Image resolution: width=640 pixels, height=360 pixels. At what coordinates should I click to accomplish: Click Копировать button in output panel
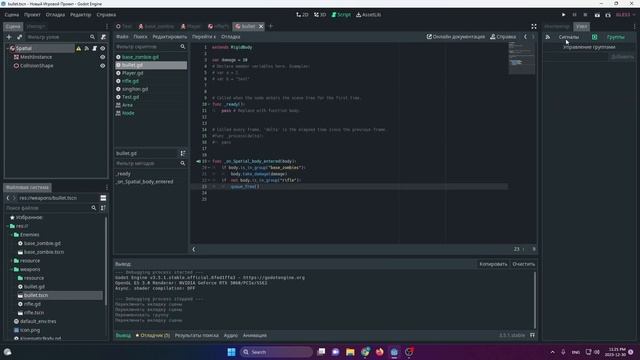[493, 264]
